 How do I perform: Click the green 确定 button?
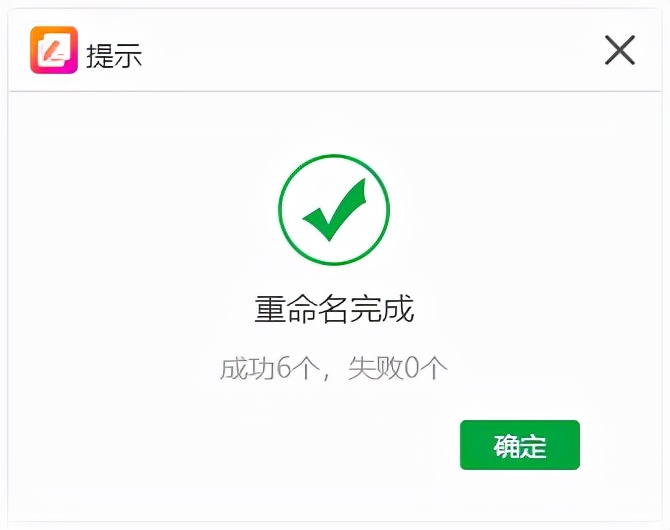(x=520, y=445)
